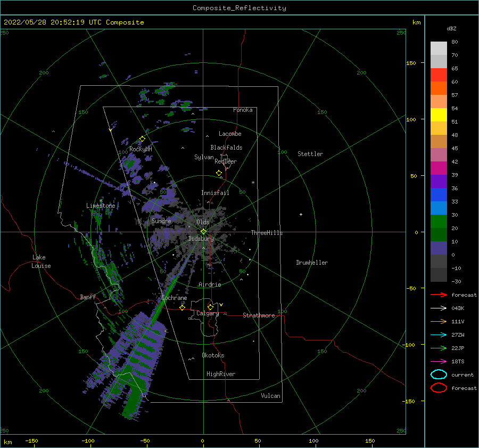Click the 20 dBZ green color swatch
Viewport: 479px width, 448px height.
point(439,222)
